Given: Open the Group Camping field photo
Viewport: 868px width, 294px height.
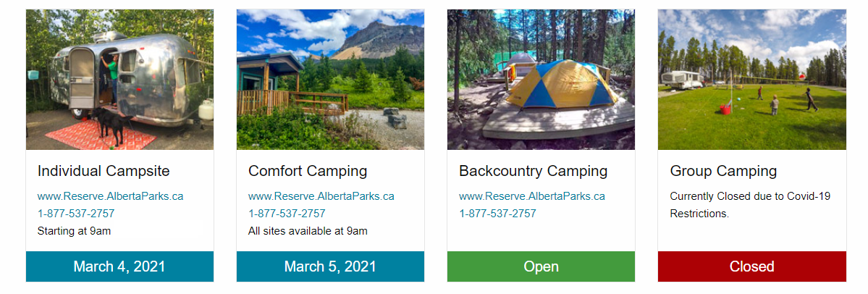Looking at the screenshot, I should [751, 80].
